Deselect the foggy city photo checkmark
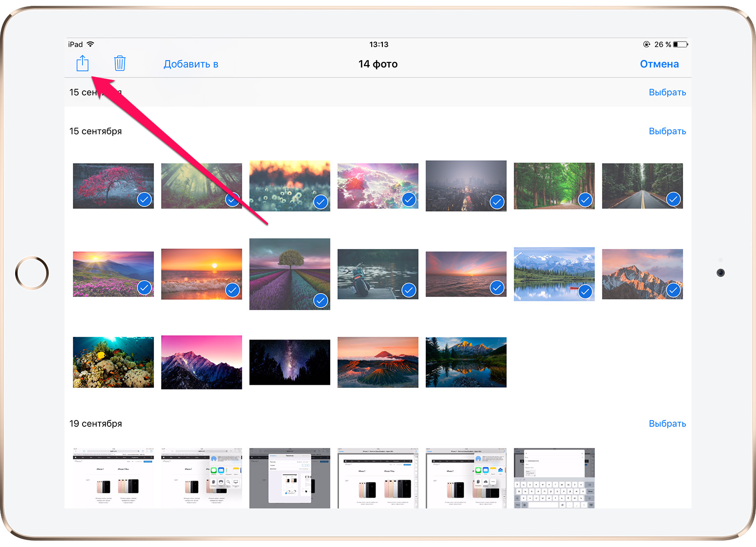756x547 pixels. point(497,202)
